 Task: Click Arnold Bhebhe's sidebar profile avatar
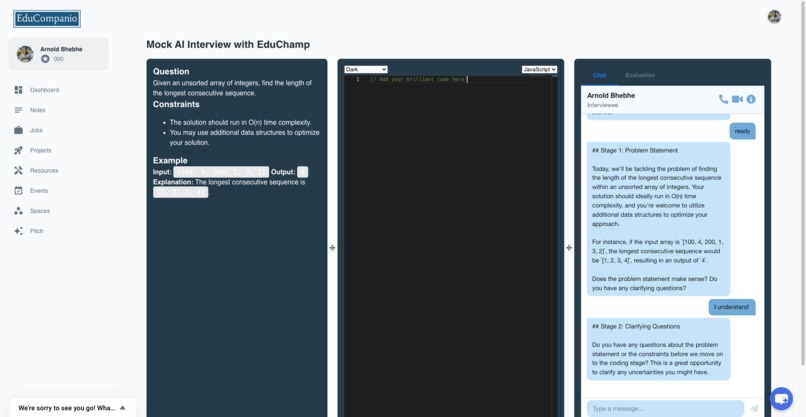[25, 54]
